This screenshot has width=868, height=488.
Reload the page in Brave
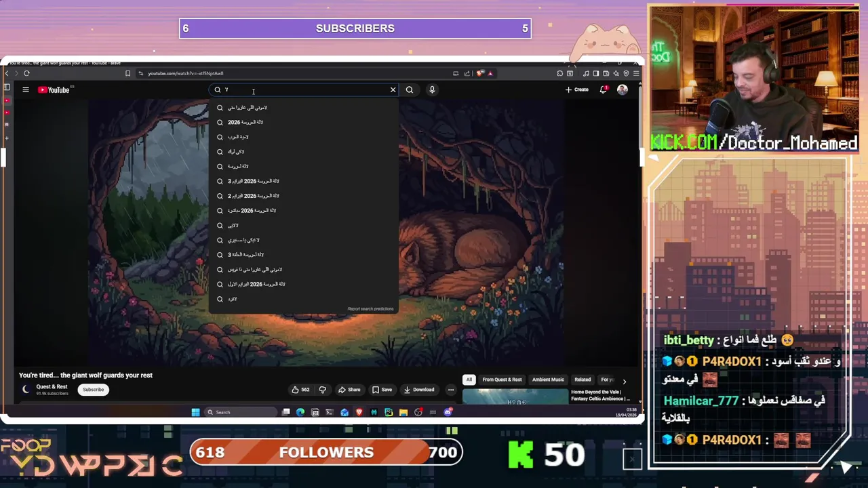coord(26,73)
